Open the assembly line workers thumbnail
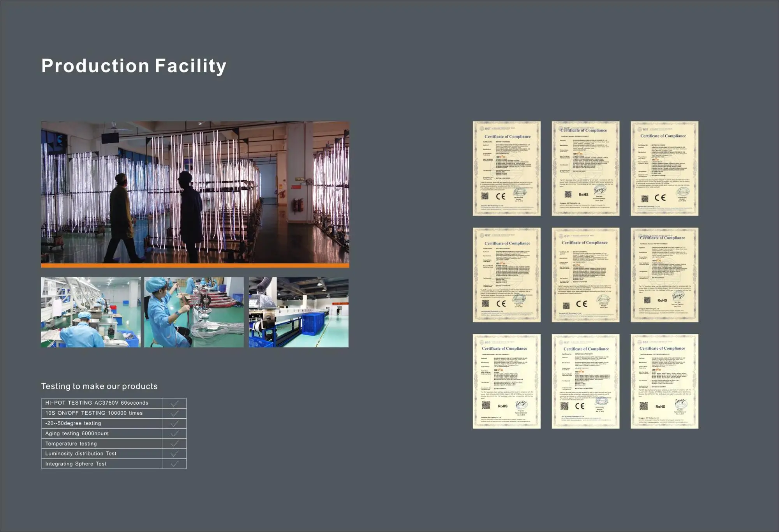This screenshot has height=532, width=779. (x=91, y=312)
